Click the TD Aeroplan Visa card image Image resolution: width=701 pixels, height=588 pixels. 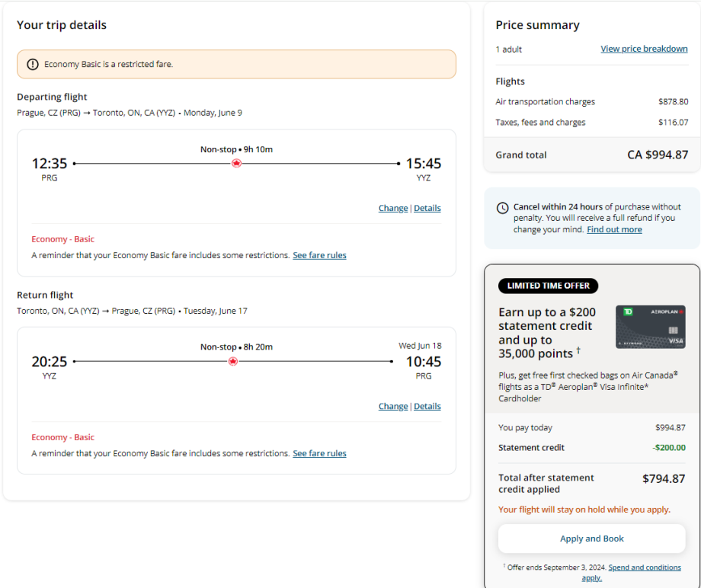[650, 327]
